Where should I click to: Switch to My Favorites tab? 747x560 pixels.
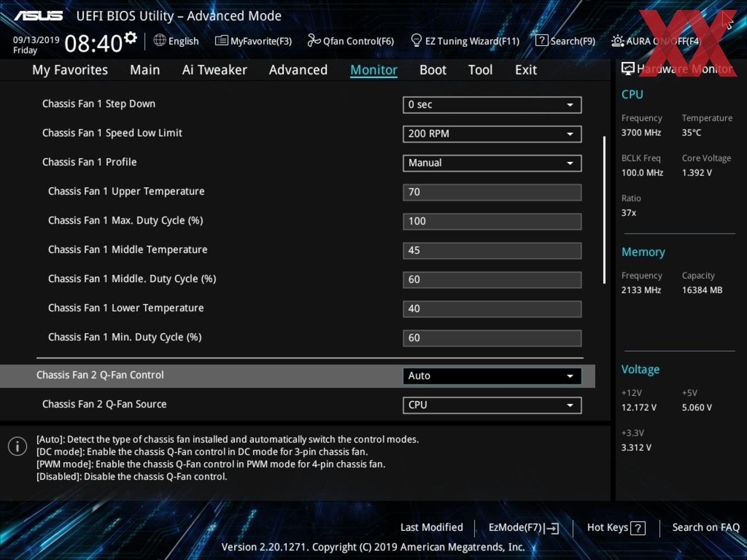[x=70, y=70]
